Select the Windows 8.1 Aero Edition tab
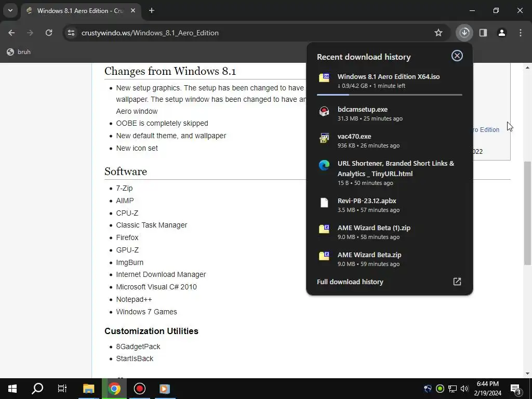 tap(79, 11)
